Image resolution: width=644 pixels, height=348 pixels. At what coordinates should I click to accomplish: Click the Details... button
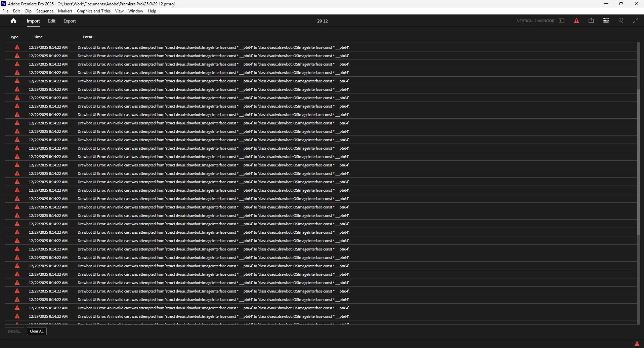(x=14, y=331)
